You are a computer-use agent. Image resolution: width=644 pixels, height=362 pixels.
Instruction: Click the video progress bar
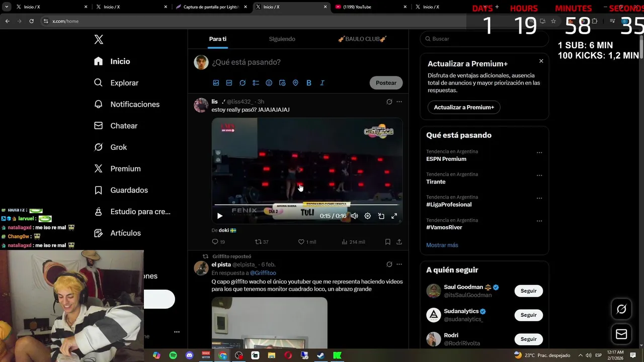[x=307, y=205]
